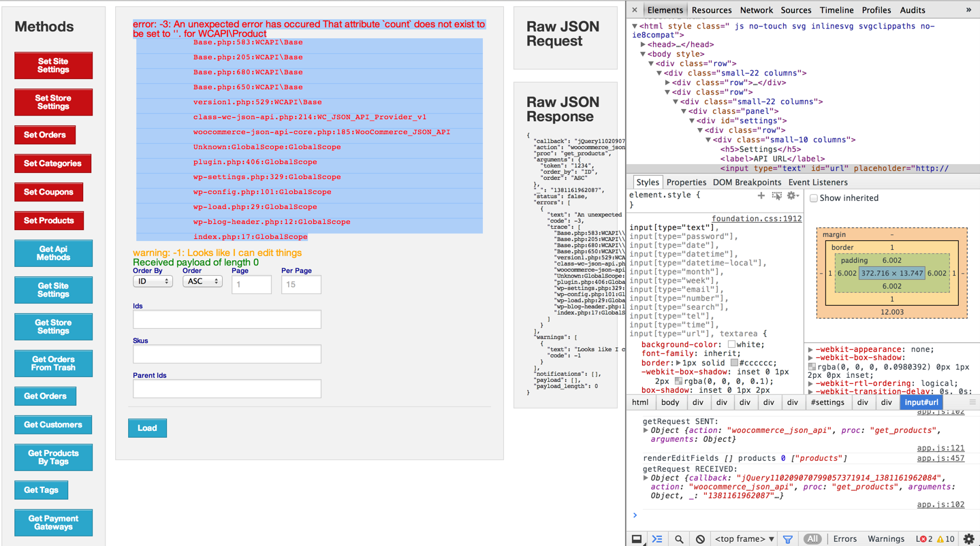Click the #cccccc border color swatch
This screenshot has width=980, height=546.
734,363
